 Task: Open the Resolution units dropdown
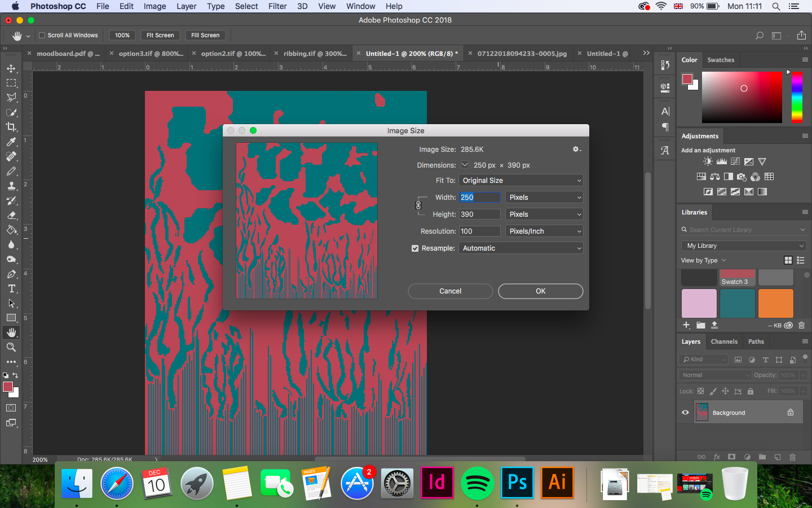click(544, 231)
